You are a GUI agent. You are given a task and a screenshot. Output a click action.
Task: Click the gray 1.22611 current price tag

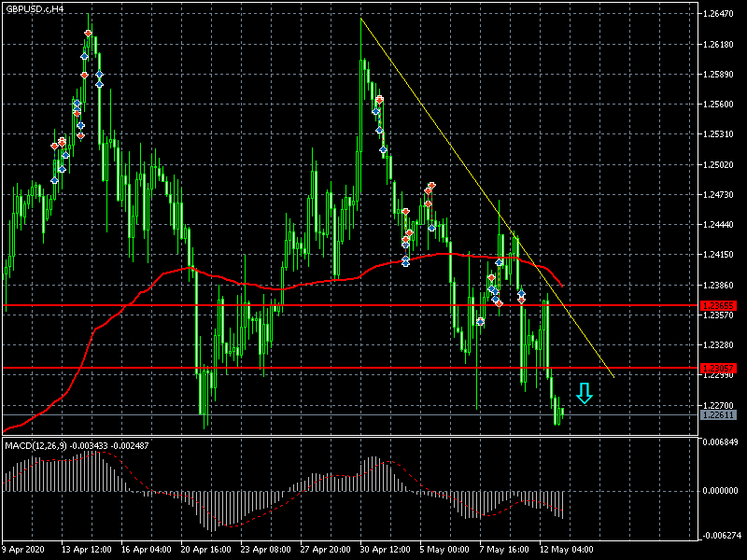(x=717, y=415)
